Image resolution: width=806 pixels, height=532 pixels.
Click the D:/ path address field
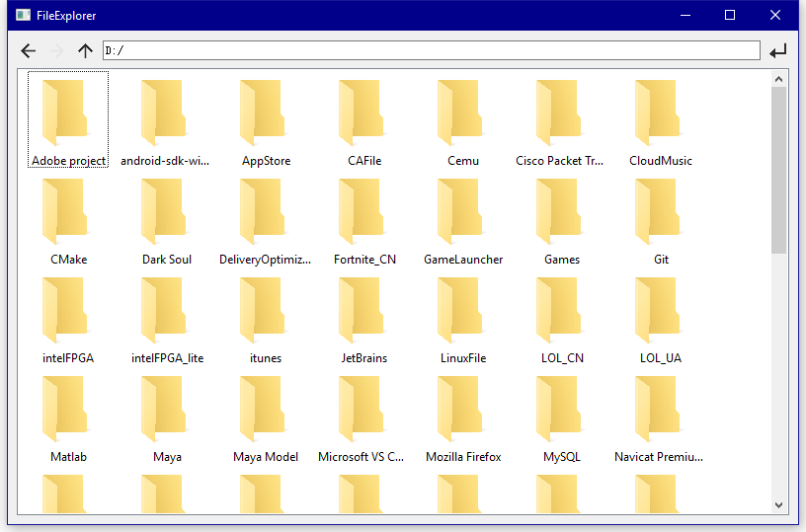[x=432, y=50]
